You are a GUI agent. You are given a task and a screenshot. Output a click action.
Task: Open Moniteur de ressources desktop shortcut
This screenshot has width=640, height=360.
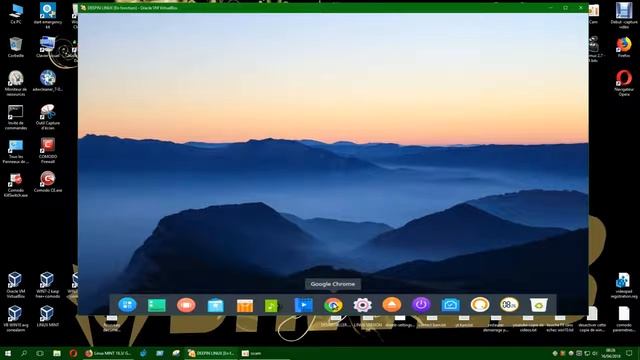(x=16, y=83)
